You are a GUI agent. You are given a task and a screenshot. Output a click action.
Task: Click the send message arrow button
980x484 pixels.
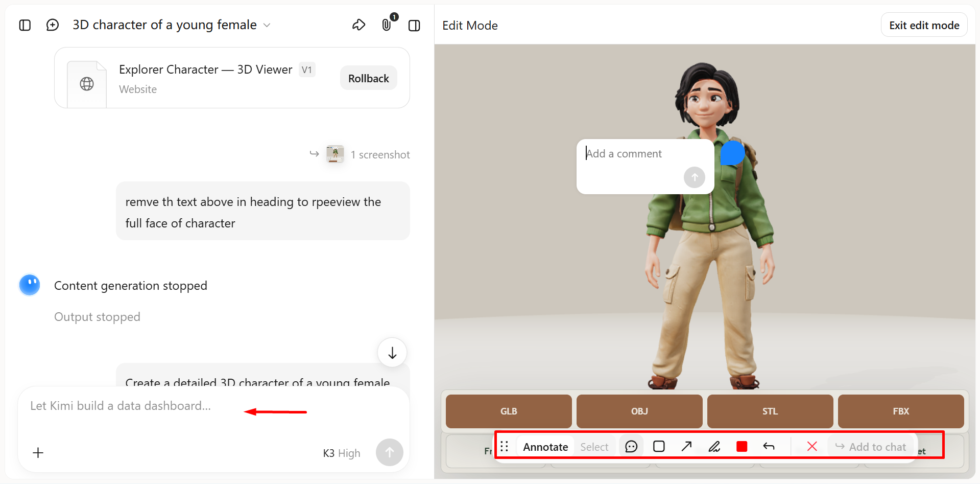pyautogui.click(x=389, y=452)
